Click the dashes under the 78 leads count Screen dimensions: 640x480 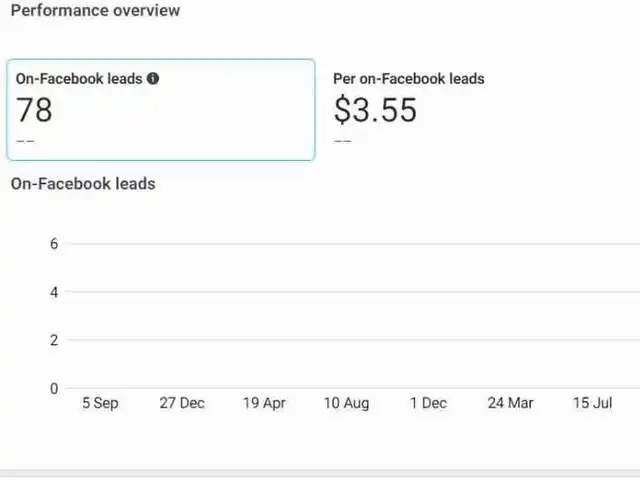click(25, 141)
